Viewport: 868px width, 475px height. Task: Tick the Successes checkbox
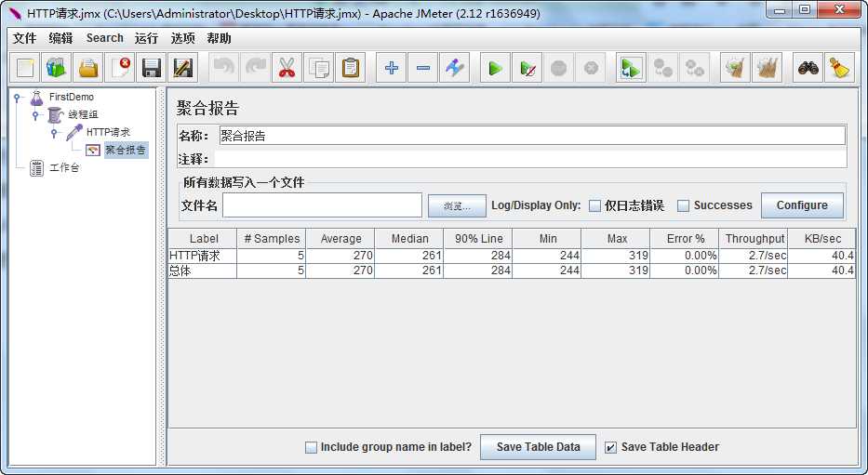click(684, 205)
